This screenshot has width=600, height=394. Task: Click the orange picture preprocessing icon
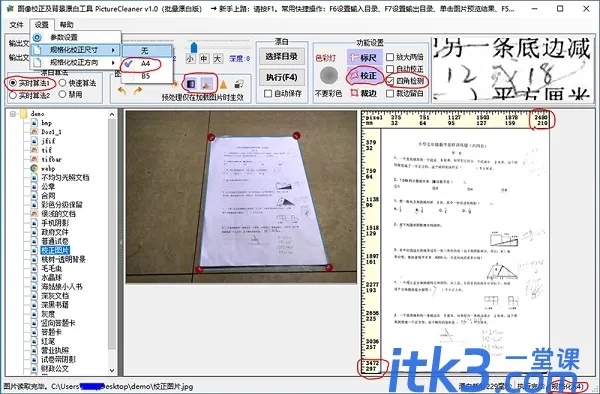[207, 83]
